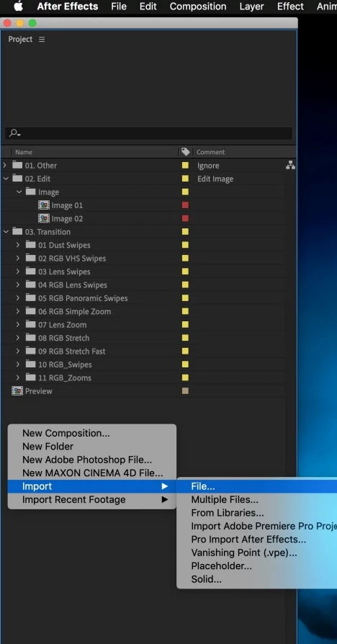This screenshot has width=337, height=644.
Task: Open the Import submenu entry
Action: (92, 486)
